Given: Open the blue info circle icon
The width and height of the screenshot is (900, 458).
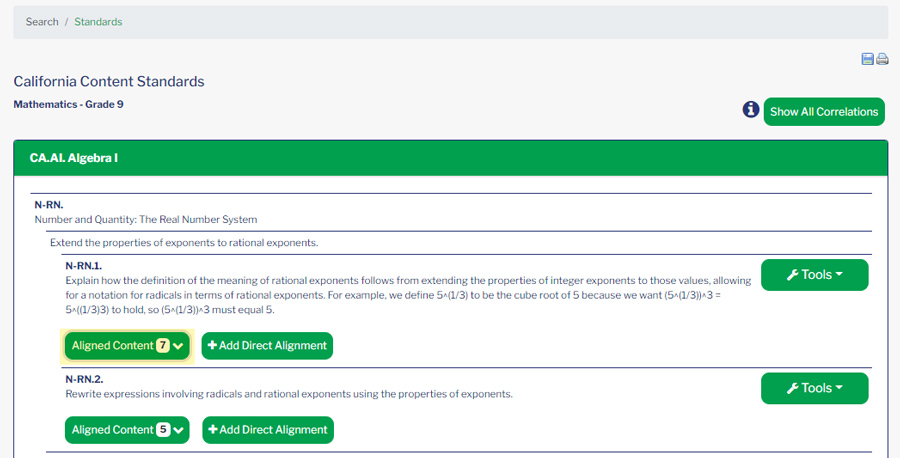Looking at the screenshot, I should (x=750, y=110).
